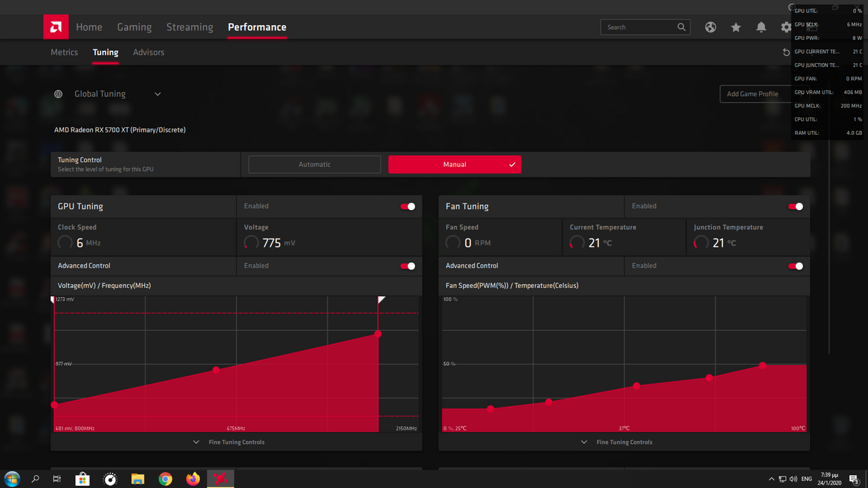
Task: Open the network tray icon
Action: 782,479
